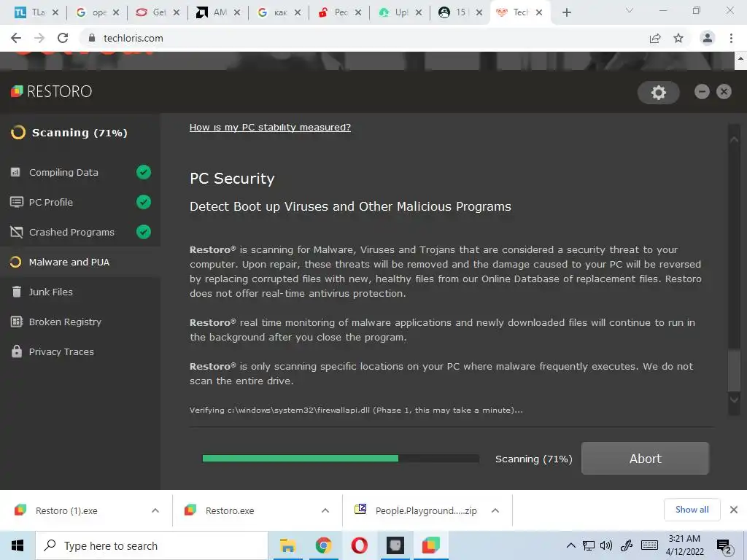Screen dimensions: 747x560
Task: Expand Restoro (1).exe download options
Action: tap(155, 510)
